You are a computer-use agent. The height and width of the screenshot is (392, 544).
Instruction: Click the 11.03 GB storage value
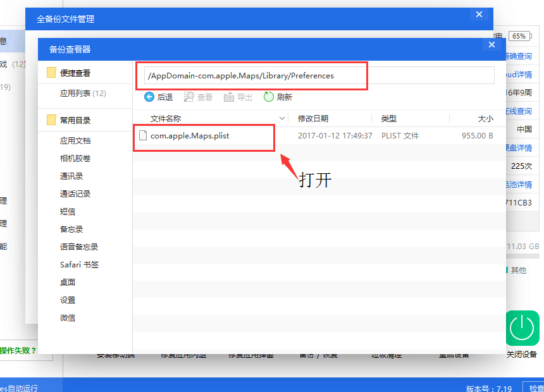[x=523, y=247]
